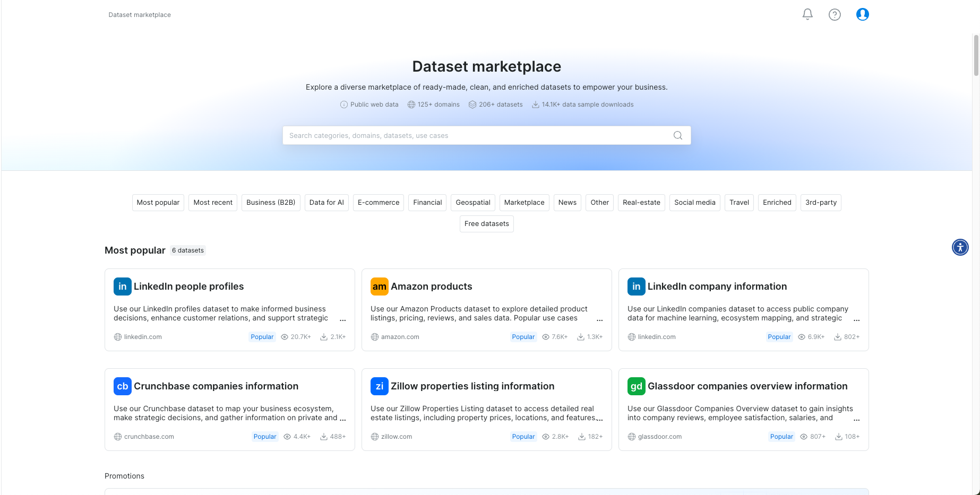980x495 pixels.
Task: Expand the LinkedIn people profiles description ellipsis
Action: [x=343, y=319]
